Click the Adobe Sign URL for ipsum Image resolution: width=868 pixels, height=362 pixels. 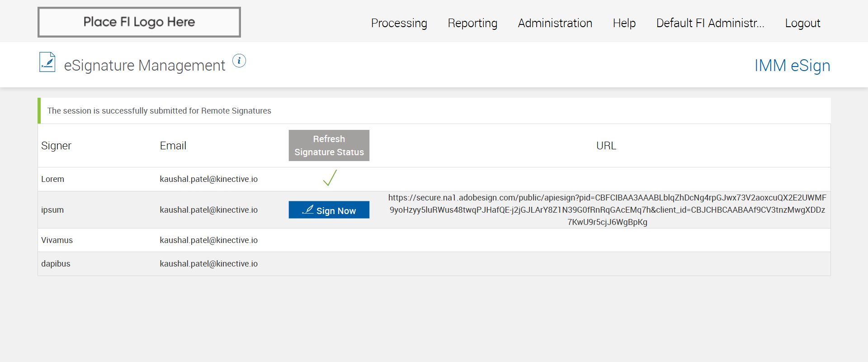607,210
